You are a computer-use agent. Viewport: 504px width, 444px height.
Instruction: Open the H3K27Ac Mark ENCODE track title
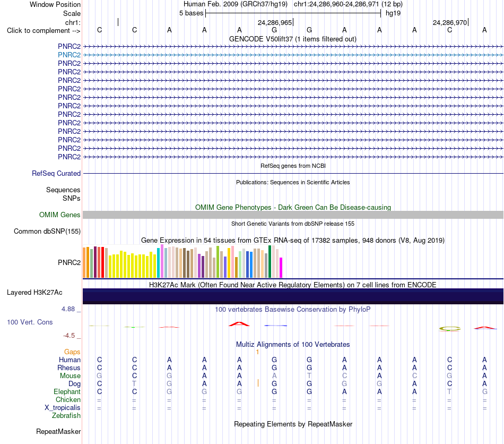pyautogui.click(x=293, y=285)
